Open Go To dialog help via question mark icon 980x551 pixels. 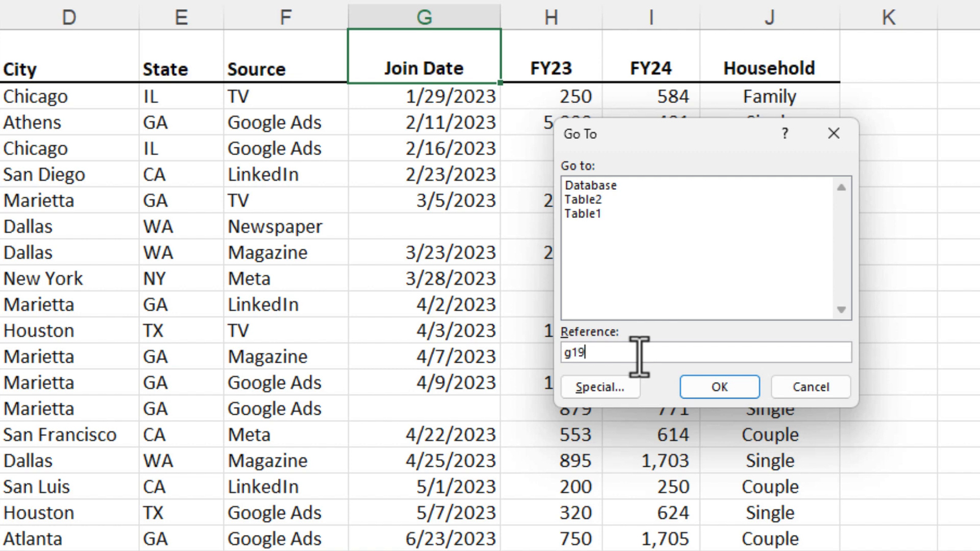click(x=785, y=133)
